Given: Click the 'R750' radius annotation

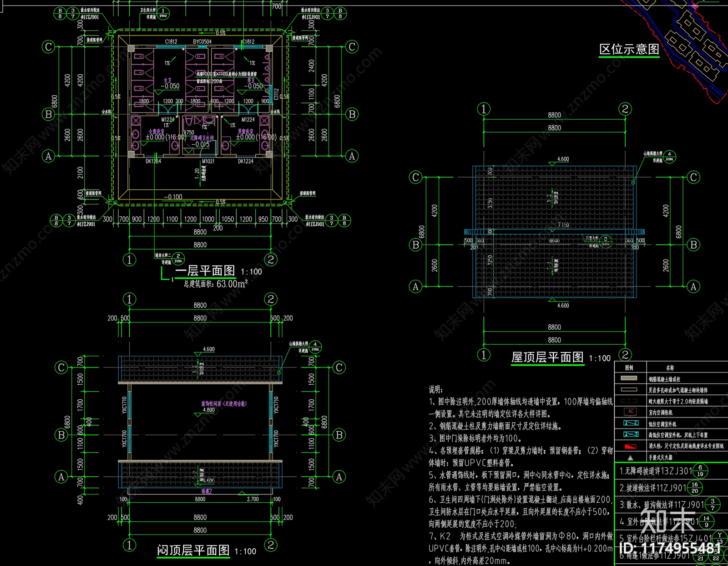Looking at the screenshot, I should (x=188, y=133).
